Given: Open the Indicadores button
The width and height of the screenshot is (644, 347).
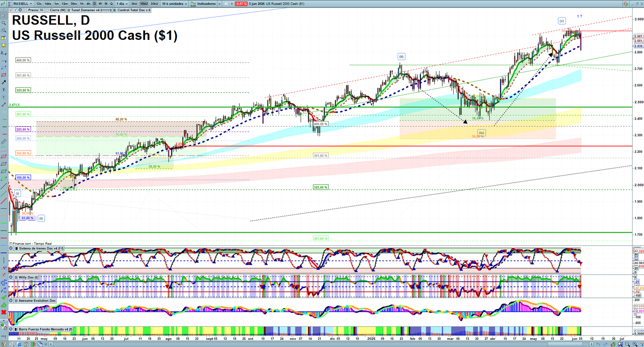Looking at the screenshot, I should [203, 4].
